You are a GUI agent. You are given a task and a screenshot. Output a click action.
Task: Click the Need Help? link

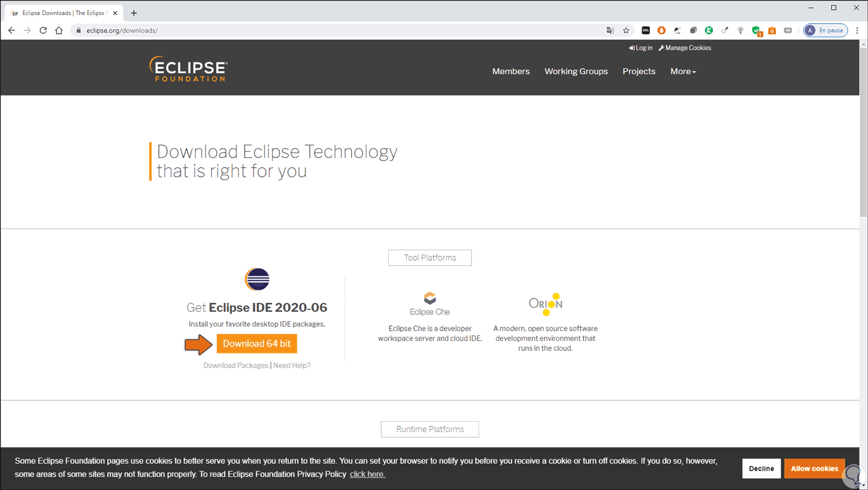pyautogui.click(x=292, y=366)
